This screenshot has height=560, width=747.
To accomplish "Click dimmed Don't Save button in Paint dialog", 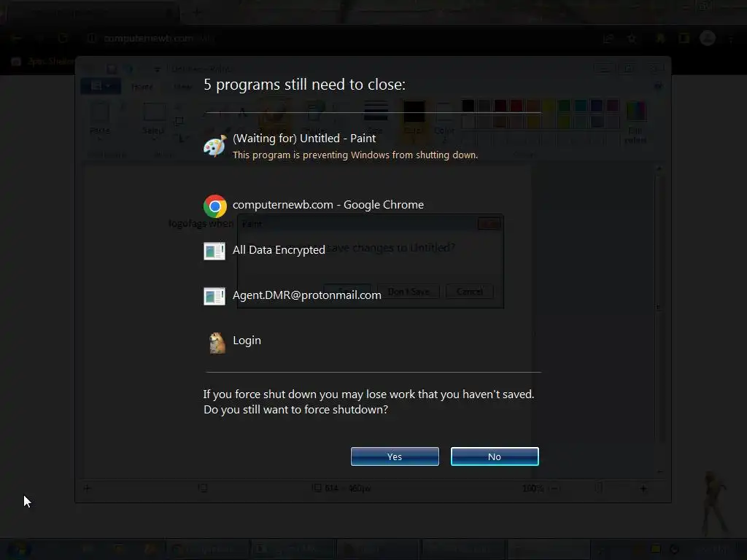I will tap(409, 292).
